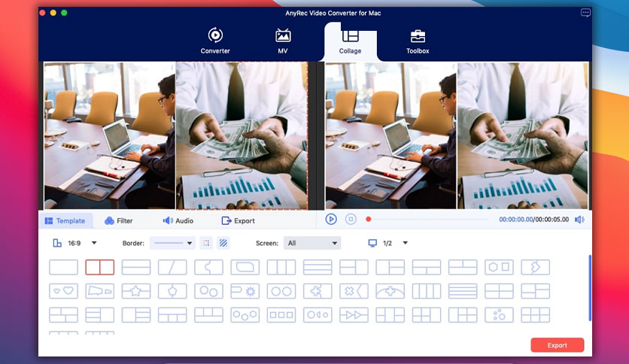This screenshot has width=629, height=364.
Task: Open the Border line style dropdown
Action: (172, 243)
